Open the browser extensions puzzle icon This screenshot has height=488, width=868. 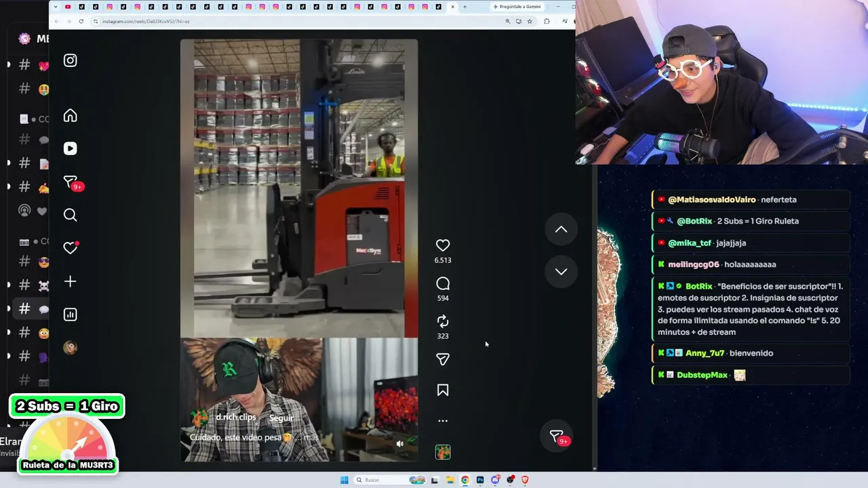point(547,21)
